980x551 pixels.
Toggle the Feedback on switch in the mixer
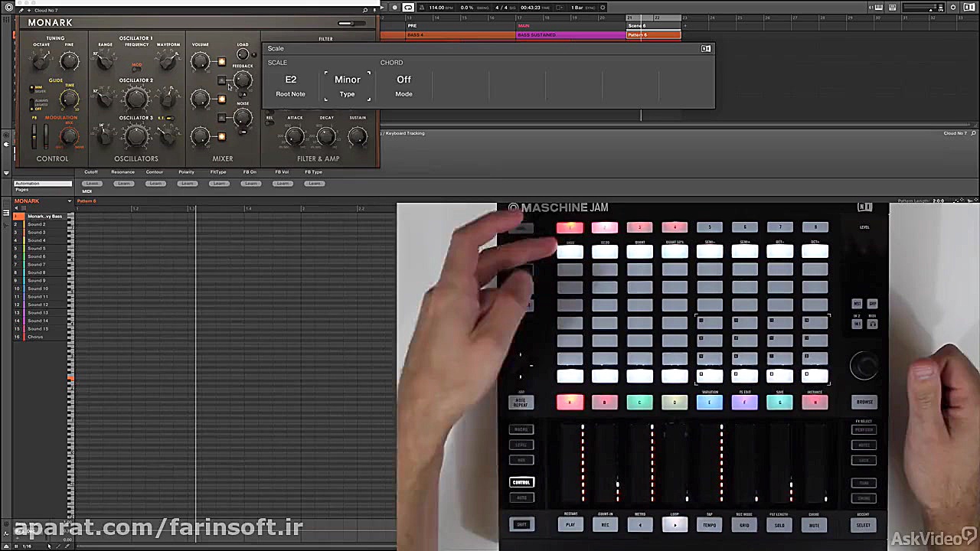point(221,80)
